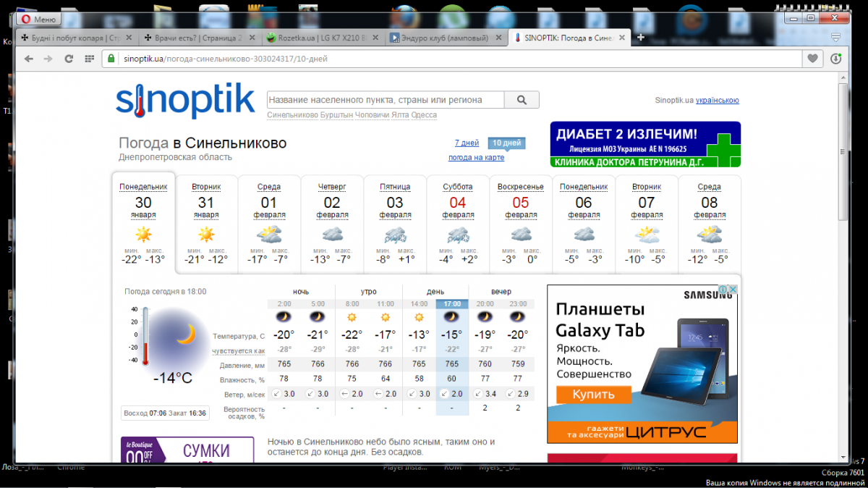Image resolution: width=868 pixels, height=488 pixels.
Task: Open 'погода на карте' link
Action: pyautogui.click(x=476, y=157)
